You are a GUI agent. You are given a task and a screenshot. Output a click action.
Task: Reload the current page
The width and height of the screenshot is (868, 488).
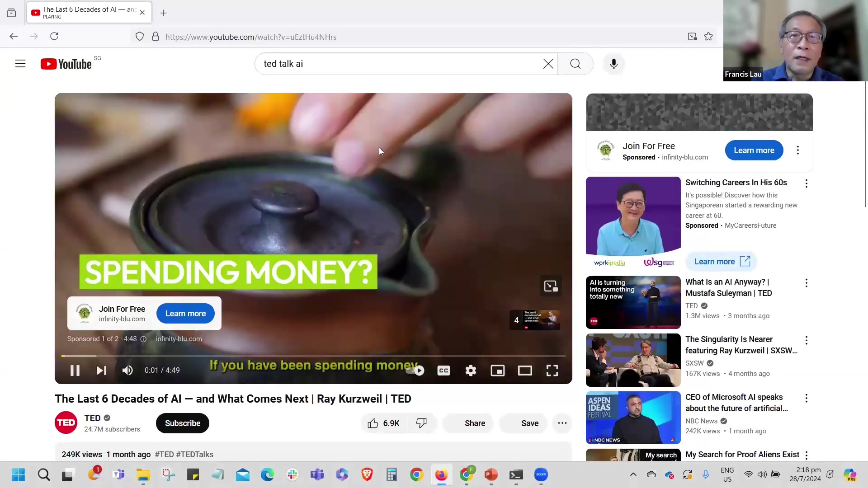(x=54, y=37)
